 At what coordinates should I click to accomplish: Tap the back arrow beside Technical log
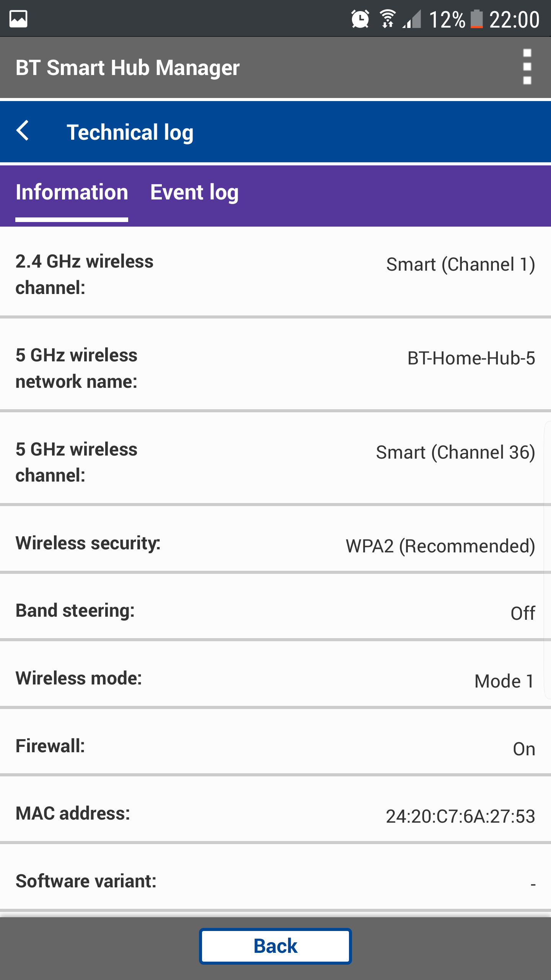click(23, 131)
